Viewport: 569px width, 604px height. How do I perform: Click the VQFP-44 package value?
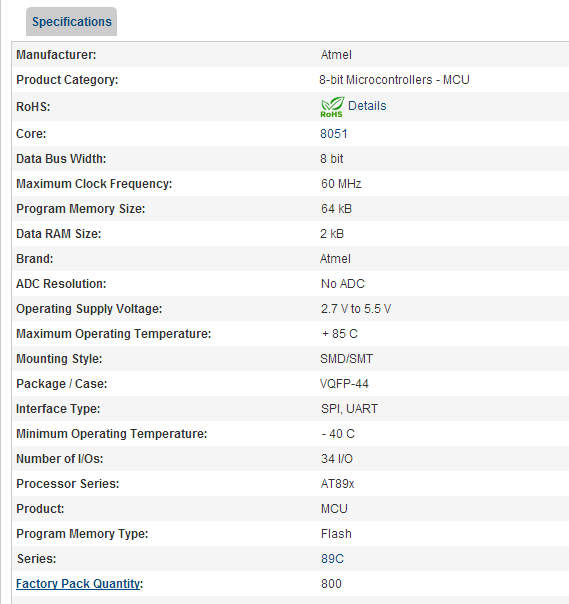pyautogui.click(x=344, y=384)
